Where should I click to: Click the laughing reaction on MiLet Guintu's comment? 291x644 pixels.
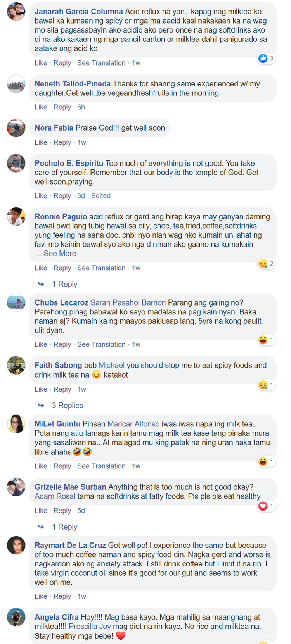click(x=263, y=462)
